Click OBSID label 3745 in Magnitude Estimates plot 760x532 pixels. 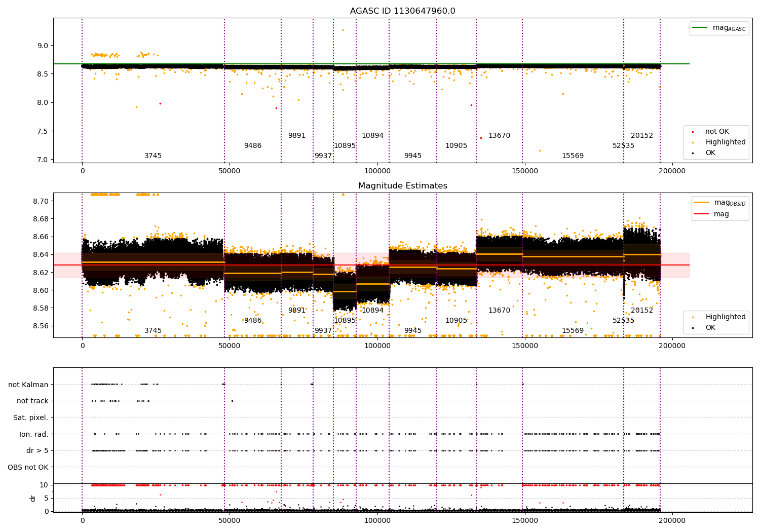coord(153,331)
